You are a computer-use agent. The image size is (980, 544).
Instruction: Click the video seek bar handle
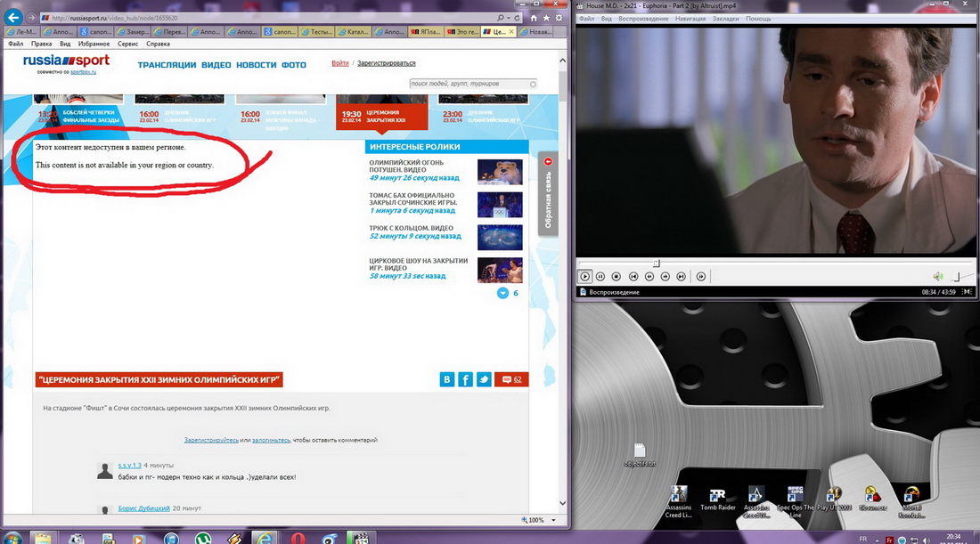pyautogui.click(x=657, y=263)
